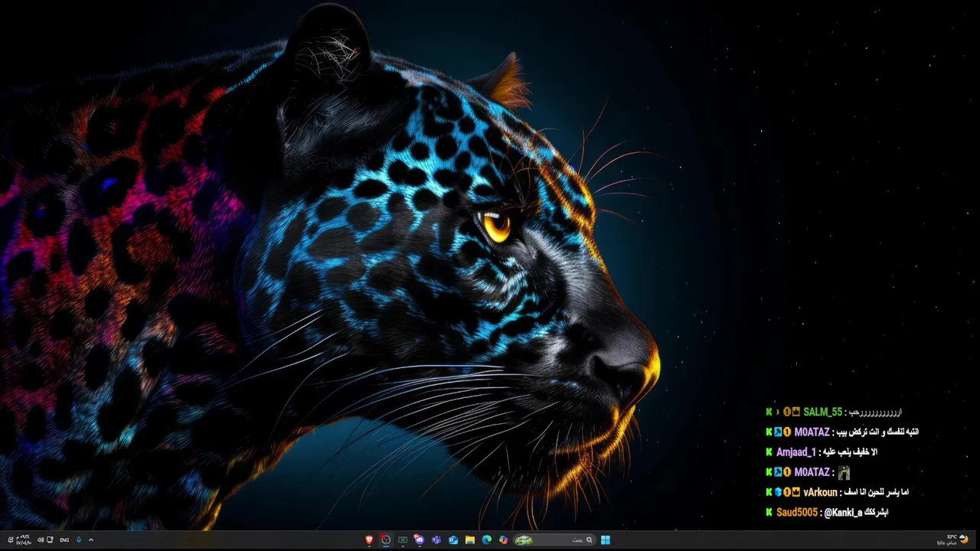The height and width of the screenshot is (551, 980).
Task: Switch to OBS Studio taskbar icon
Action: [x=386, y=540]
